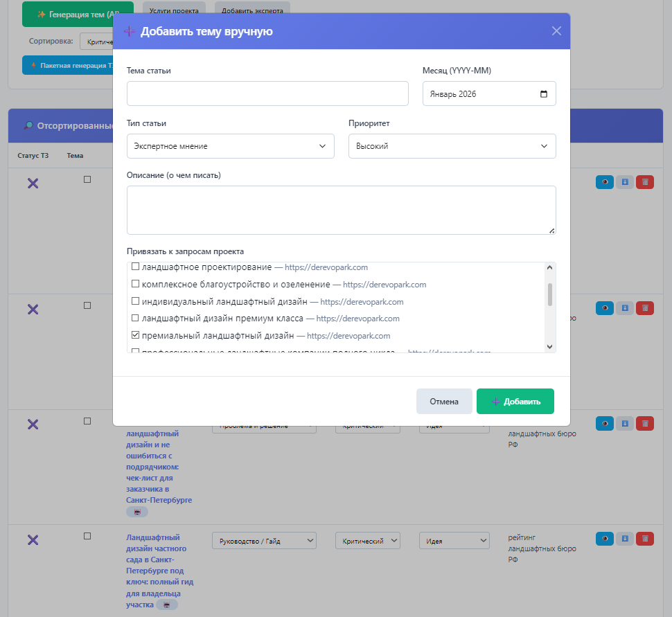Click the scrollbar thumb of the project queries list
Image resolution: width=672 pixels, height=617 pixels.
(550, 294)
